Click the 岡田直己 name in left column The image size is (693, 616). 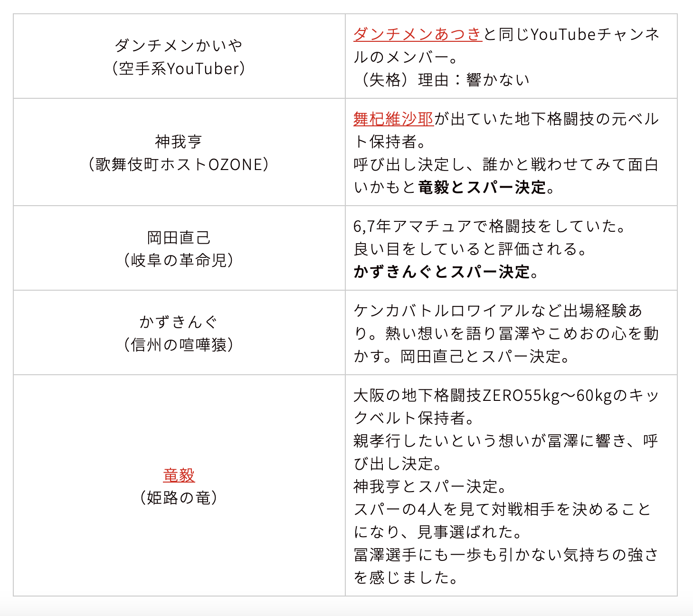coord(179,237)
